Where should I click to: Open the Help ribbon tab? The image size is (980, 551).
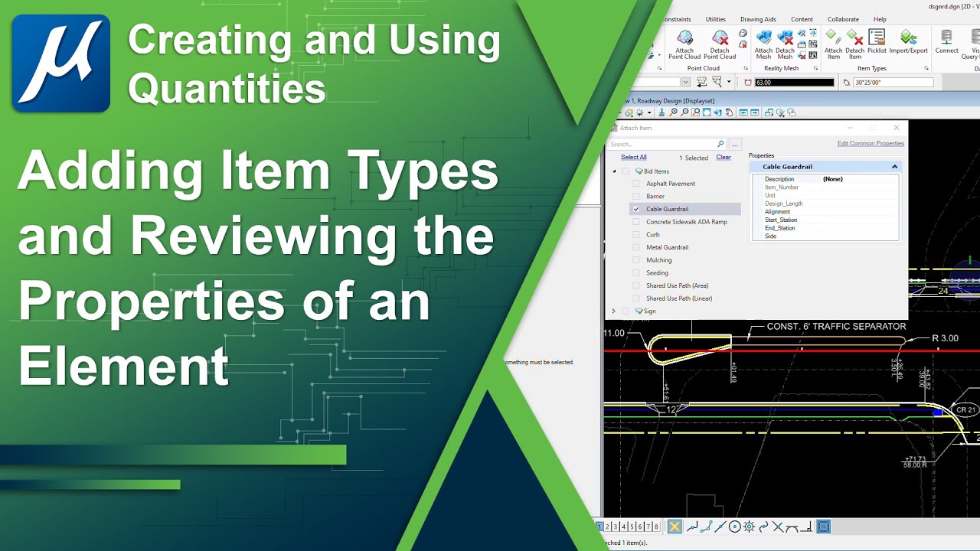(x=880, y=19)
